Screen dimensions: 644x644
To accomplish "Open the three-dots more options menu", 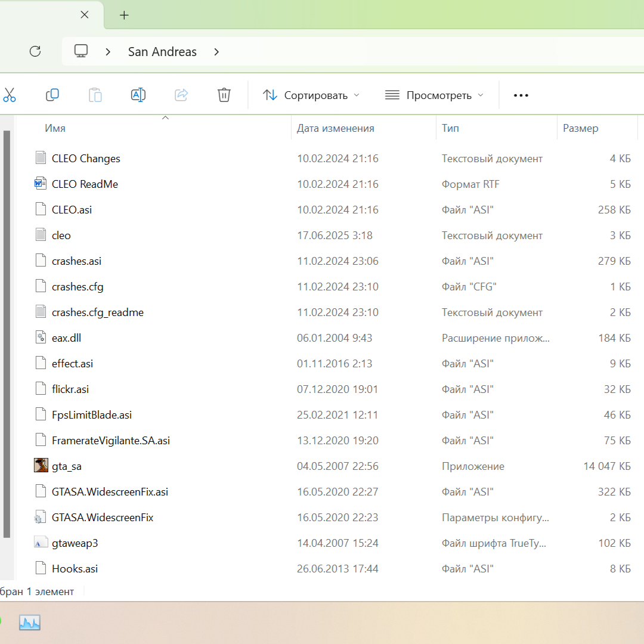I will click(x=521, y=95).
